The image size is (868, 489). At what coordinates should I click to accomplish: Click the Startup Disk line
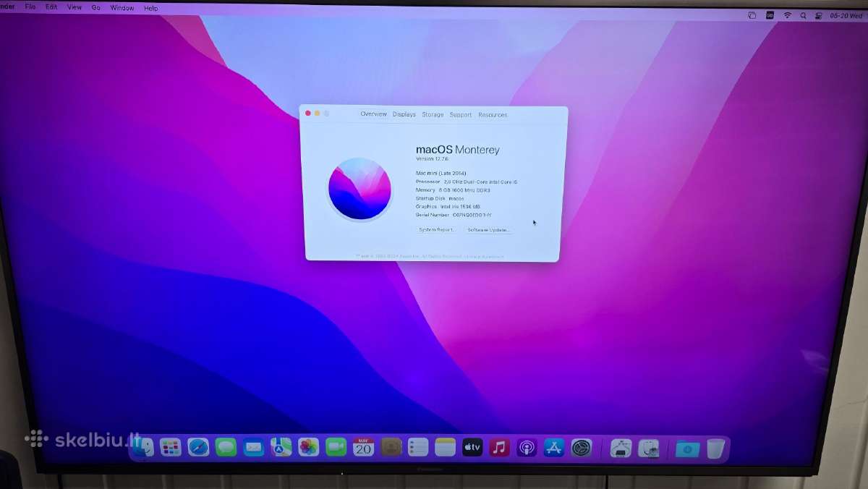click(x=440, y=198)
